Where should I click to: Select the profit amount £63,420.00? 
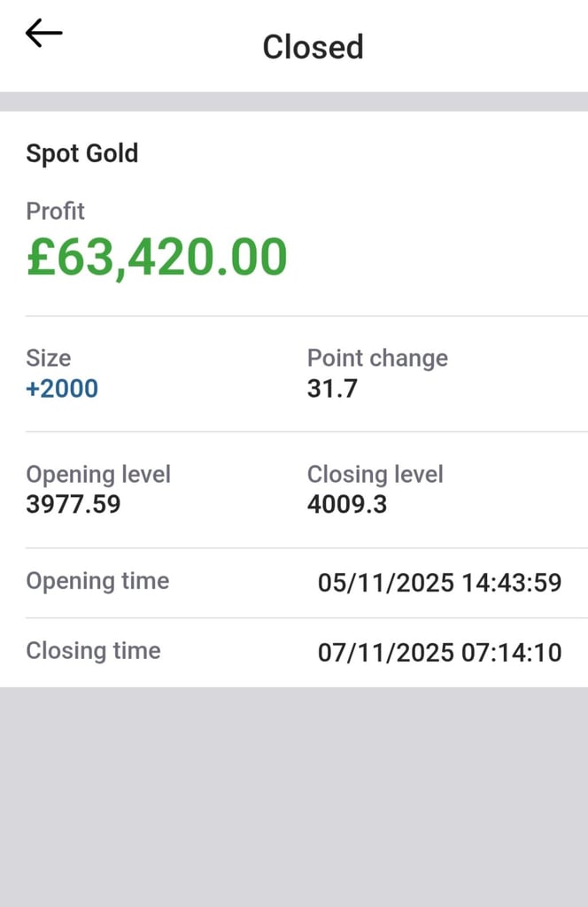(x=157, y=257)
